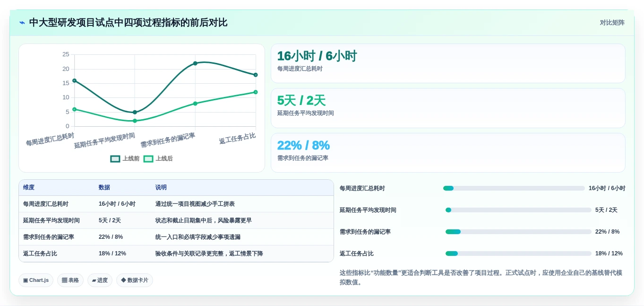Click progress value label 5天 / 2天
Screen dimensions: 644x306
point(606,210)
